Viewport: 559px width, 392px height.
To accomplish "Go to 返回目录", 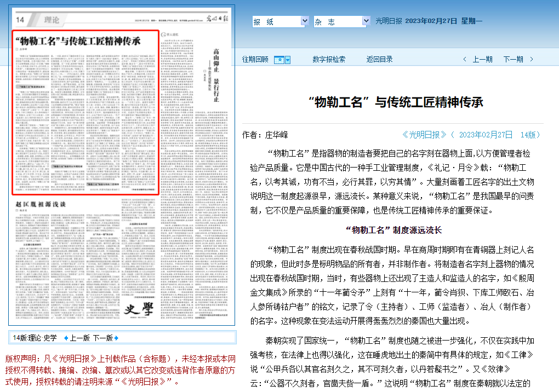I will click(379, 60).
